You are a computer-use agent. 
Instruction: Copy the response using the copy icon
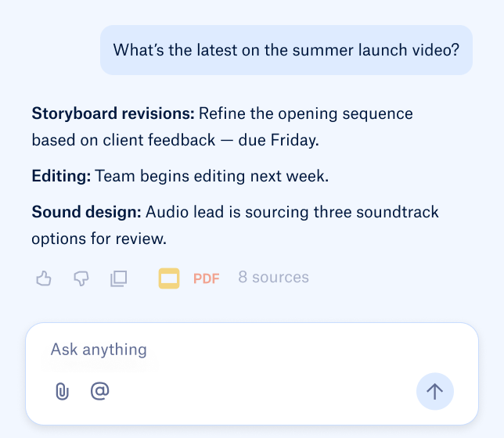118,278
